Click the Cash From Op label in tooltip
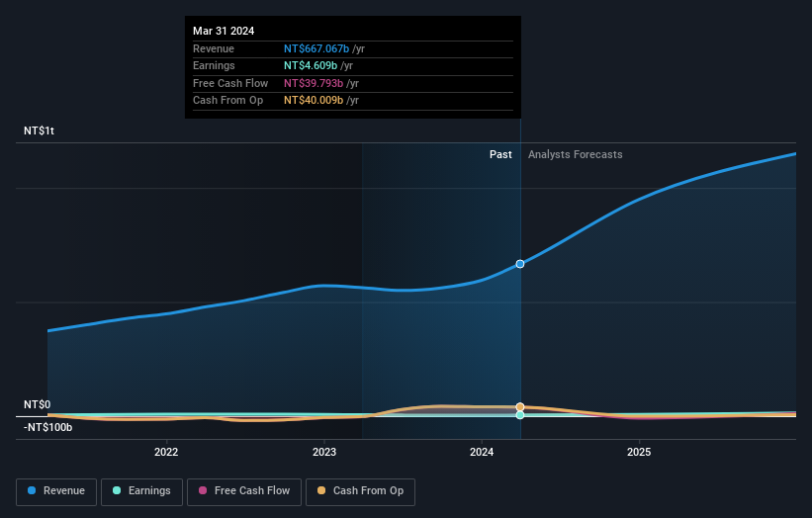The image size is (812, 518). pos(227,101)
